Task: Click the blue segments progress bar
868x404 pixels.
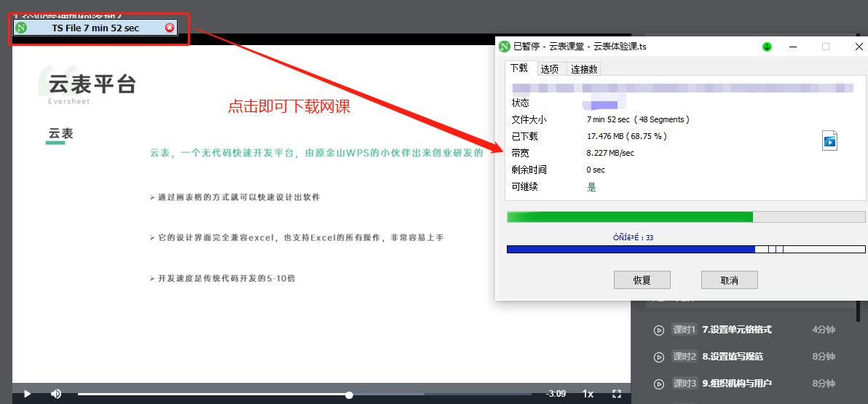Action: pos(686,250)
